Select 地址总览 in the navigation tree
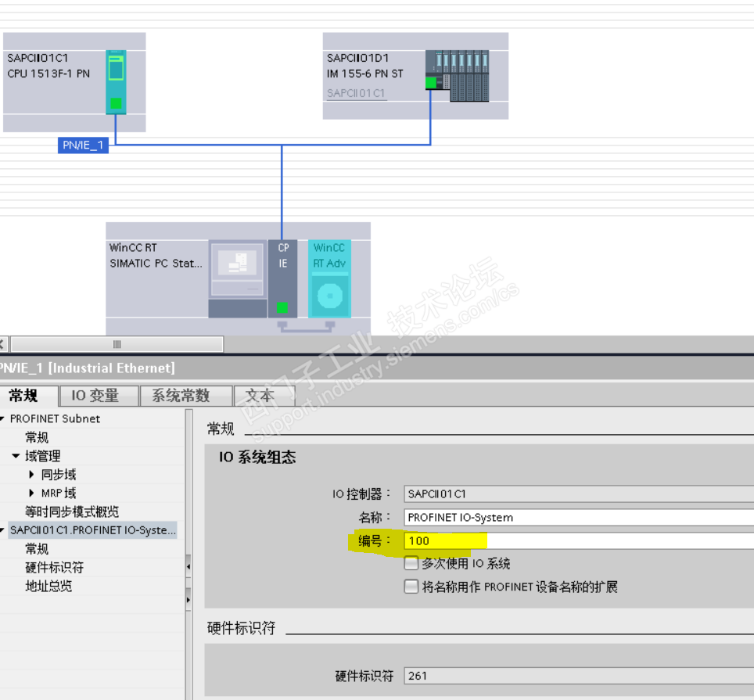 tap(48, 586)
